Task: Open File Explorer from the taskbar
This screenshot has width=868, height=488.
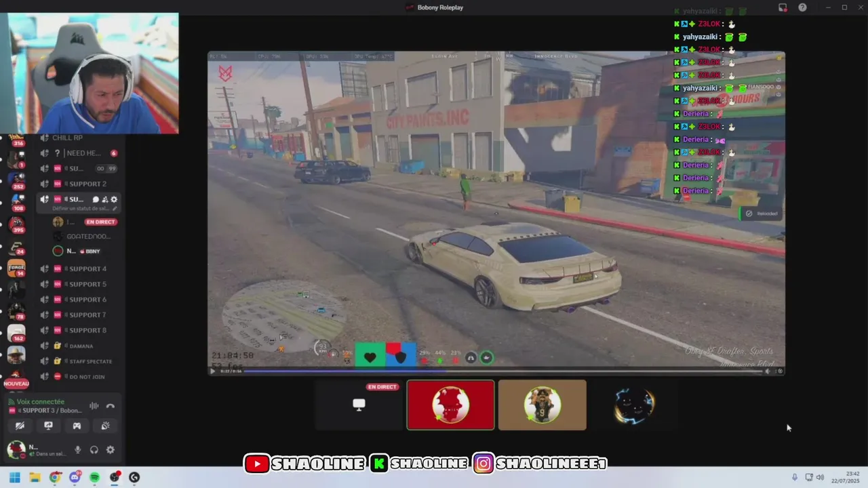Action: click(x=35, y=477)
